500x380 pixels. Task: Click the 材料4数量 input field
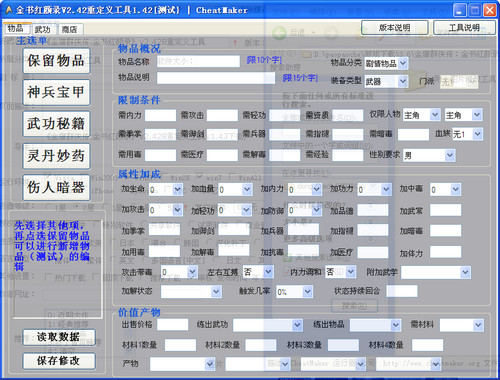(427, 345)
